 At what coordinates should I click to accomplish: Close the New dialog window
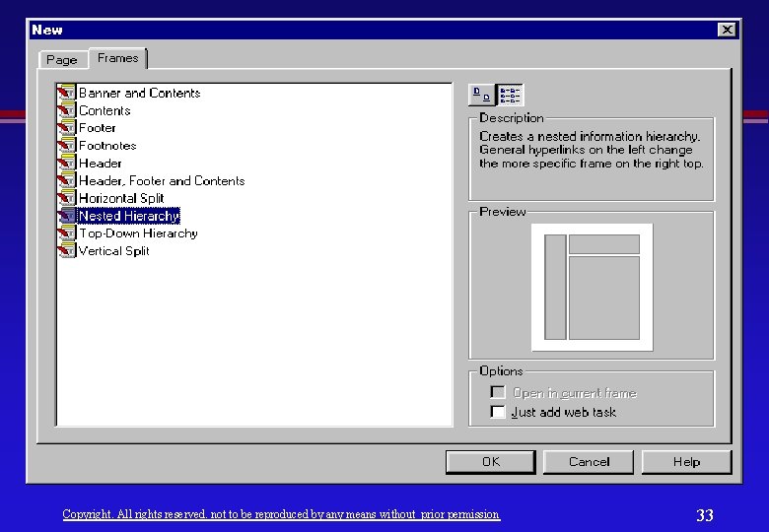727,30
